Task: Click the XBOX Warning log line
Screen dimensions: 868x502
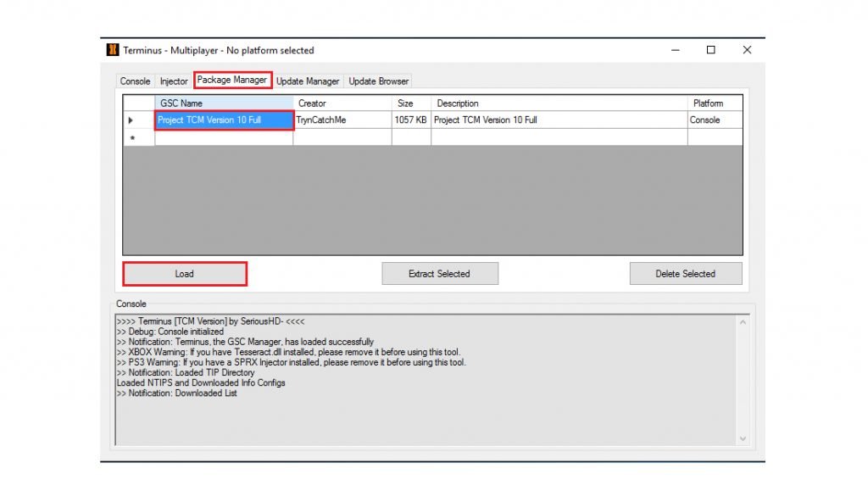Action: (288, 352)
